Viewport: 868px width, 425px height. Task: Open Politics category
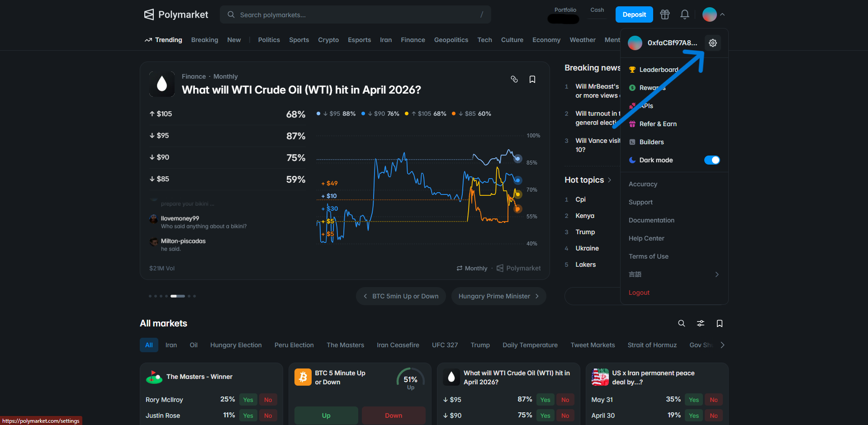(269, 40)
